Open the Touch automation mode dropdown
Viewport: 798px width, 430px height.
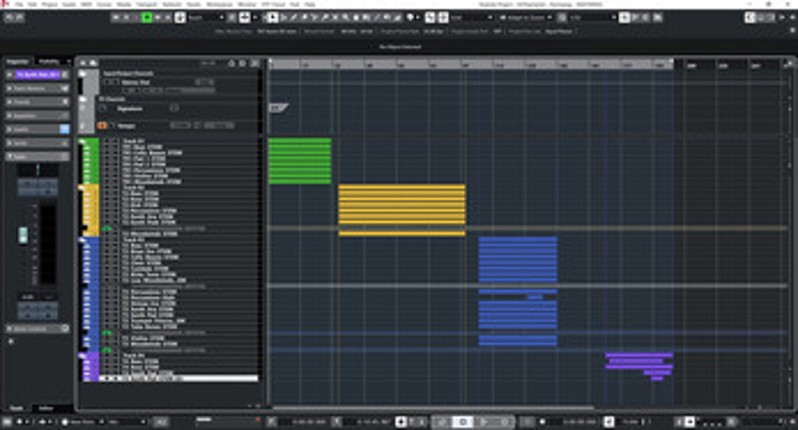[x=206, y=17]
